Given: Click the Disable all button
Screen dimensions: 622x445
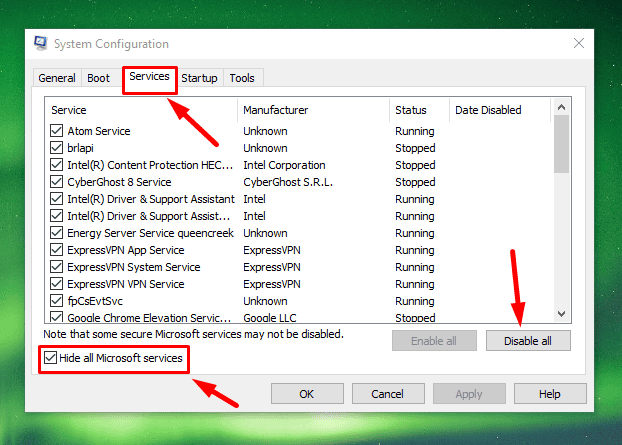Looking at the screenshot, I should 528,341.
